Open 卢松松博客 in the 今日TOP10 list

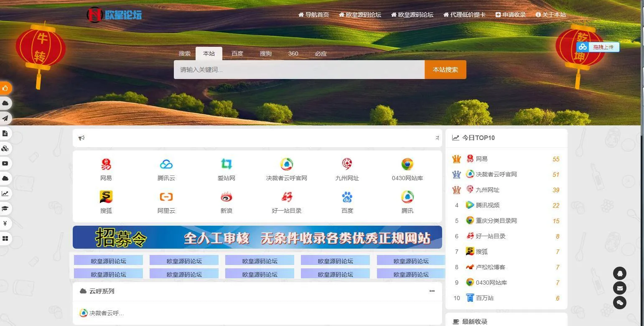tap(491, 267)
